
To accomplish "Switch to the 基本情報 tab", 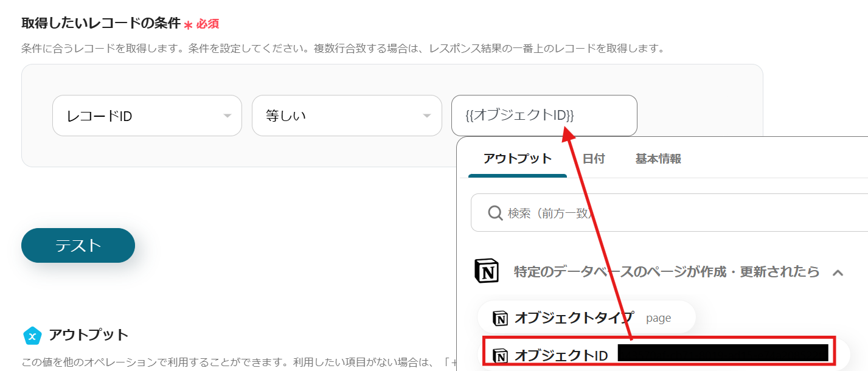I will [x=658, y=159].
